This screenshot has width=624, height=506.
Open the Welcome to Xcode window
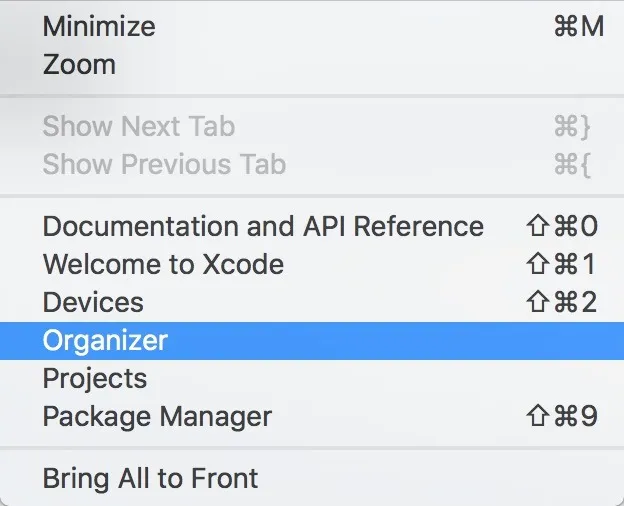pos(163,265)
